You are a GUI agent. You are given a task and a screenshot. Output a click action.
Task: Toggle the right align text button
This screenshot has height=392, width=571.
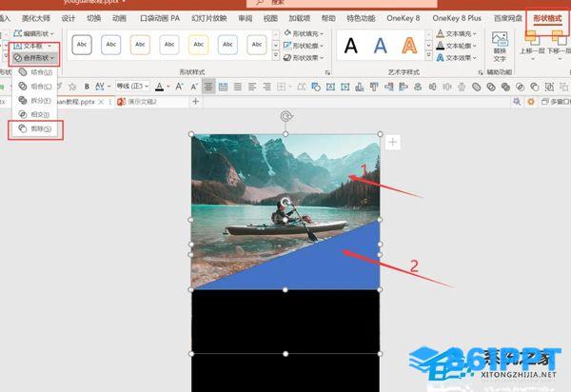[x=266, y=87]
